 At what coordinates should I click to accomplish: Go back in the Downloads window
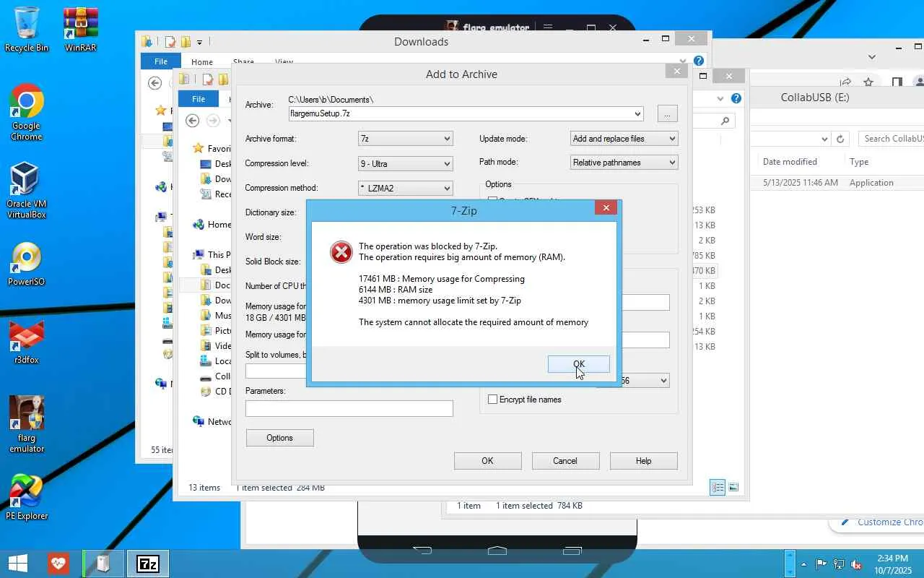[x=154, y=83]
